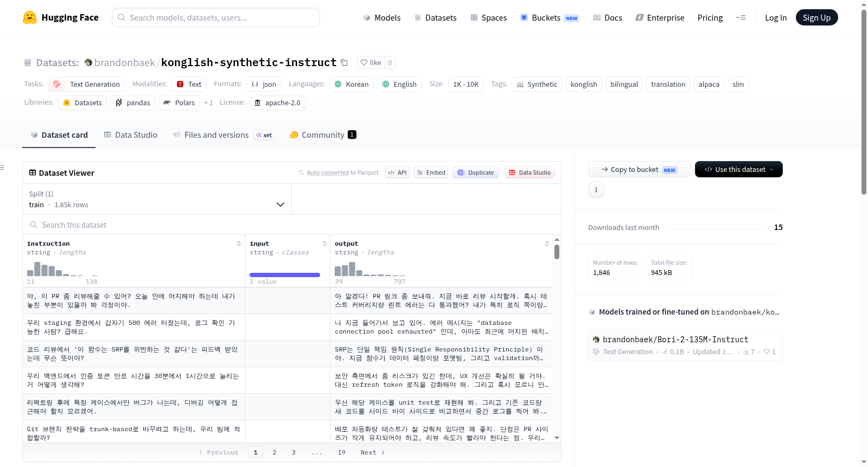Open Data Studio from the viewer toolbar
868x467 pixels.
(529, 172)
